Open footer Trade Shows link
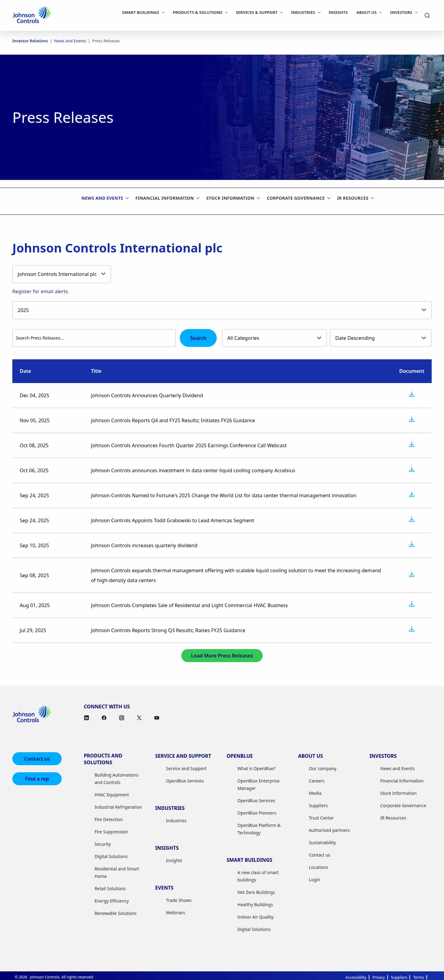The width and height of the screenshot is (444, 980). click(179, 900)
